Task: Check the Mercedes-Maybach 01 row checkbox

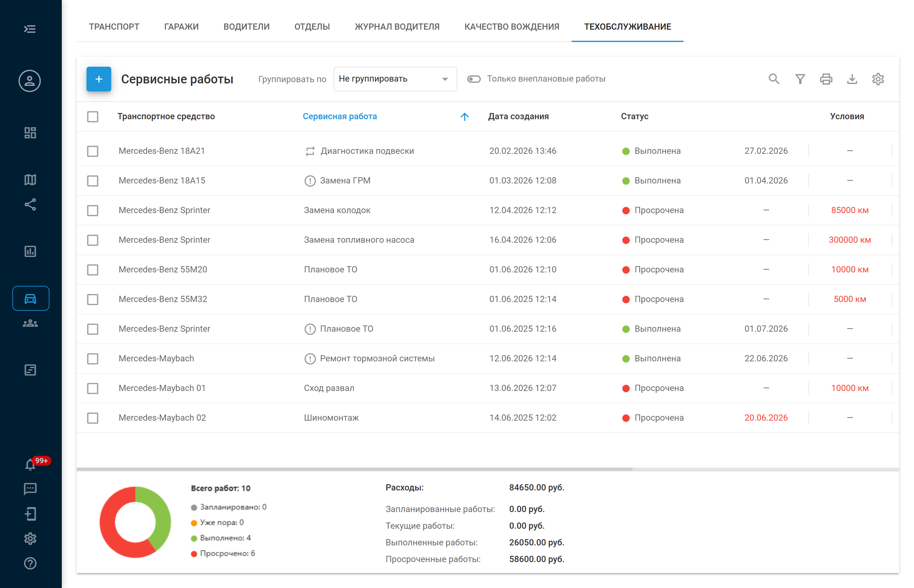Action: [x=92, y=388]
